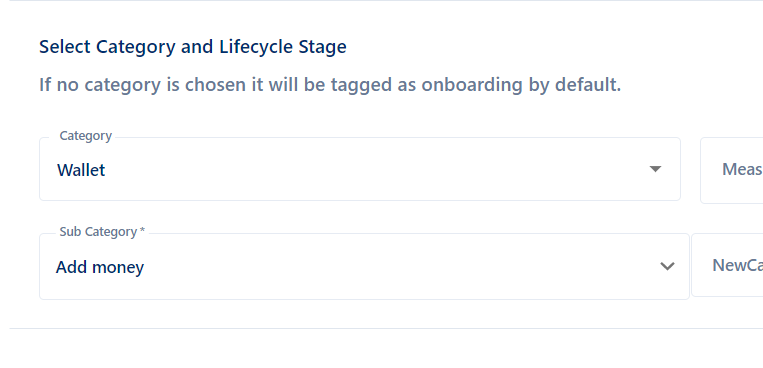Click the Wallet category value
Screen dimensions: 763x368
81,170
